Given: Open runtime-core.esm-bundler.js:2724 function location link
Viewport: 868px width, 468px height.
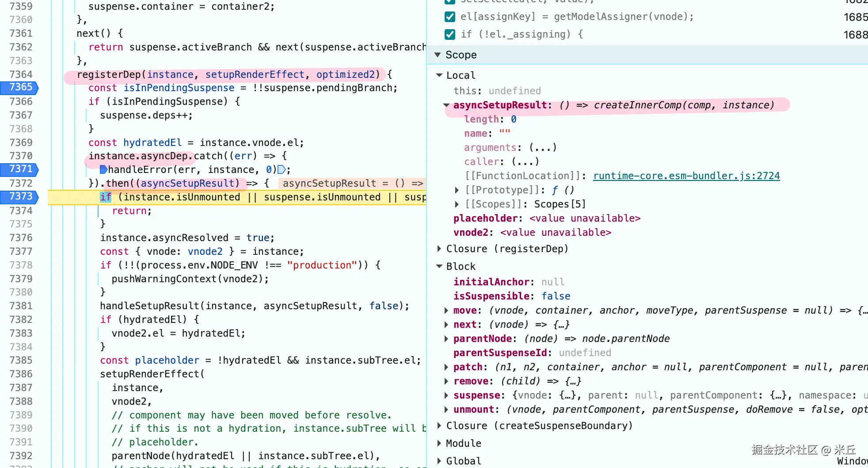Looking at the screenshot, I should tap(686, 176).
